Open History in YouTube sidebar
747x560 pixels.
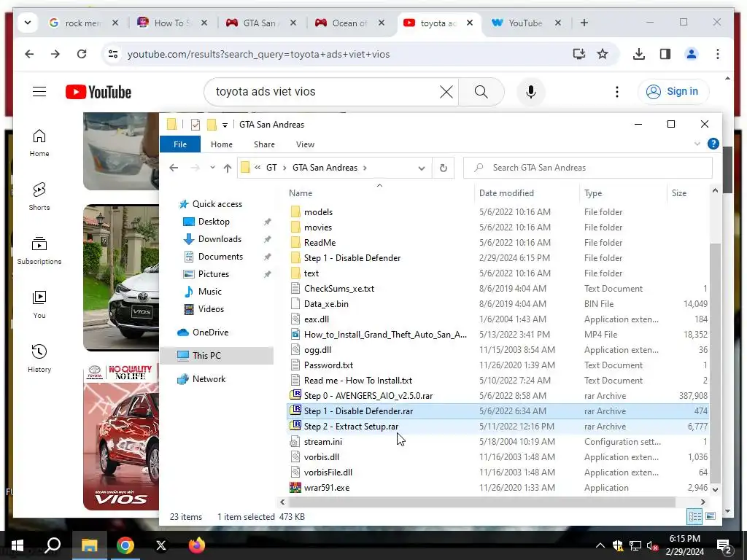(x=39, y=359)
